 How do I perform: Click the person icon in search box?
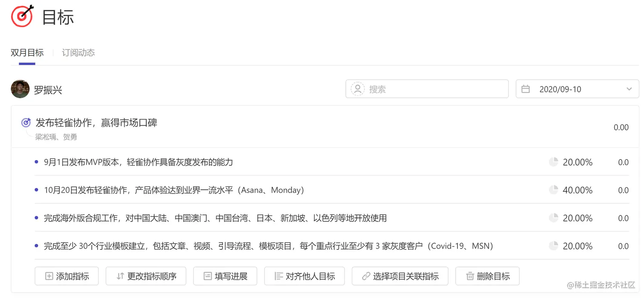click(x=358, y=89)
